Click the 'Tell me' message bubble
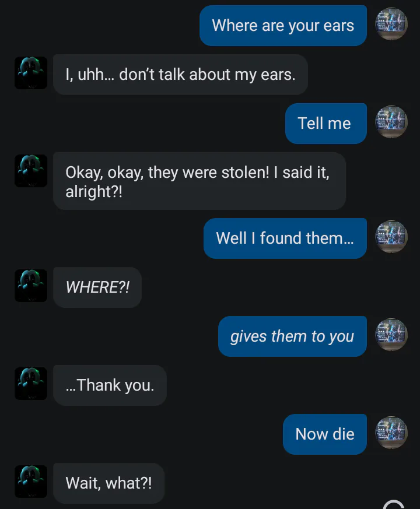Viewport: 420px width, 509px height. pos(326,124)
